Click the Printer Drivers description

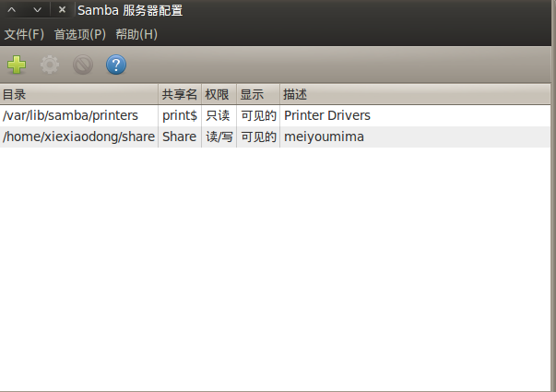click(x=327, y=115)
